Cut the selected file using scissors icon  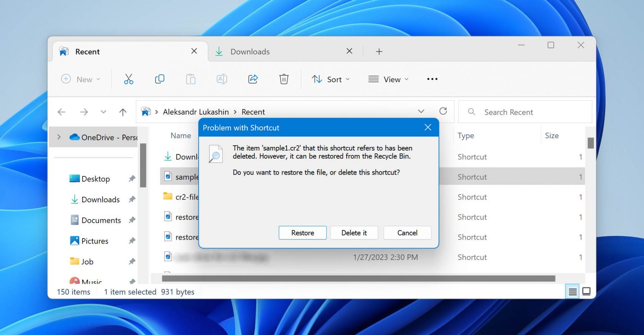coord(129,79)
